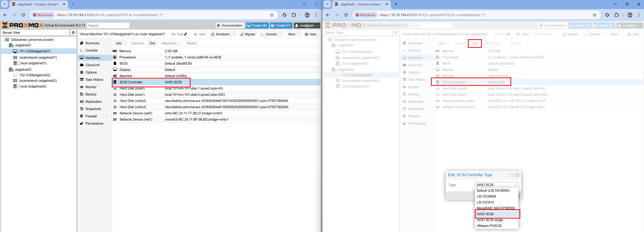Viewport: 644px width, 232px height.
Task: Click Edit button in VM 101 hardware toolbar
Action: [x=152, y=43]
